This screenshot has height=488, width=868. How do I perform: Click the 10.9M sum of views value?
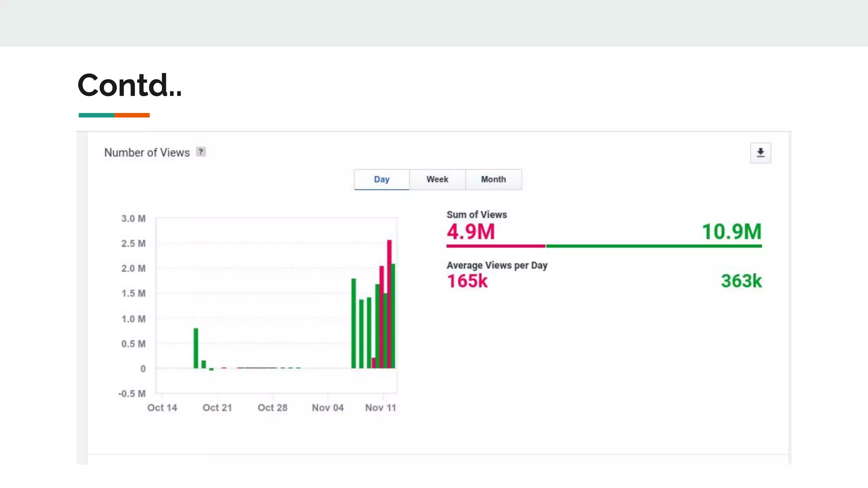click(x=732, y=232)
